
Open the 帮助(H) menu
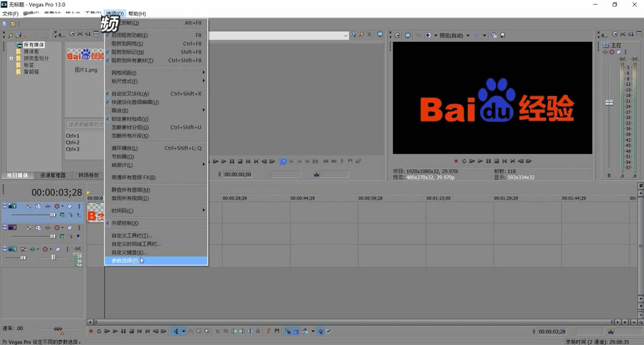(x=137, y=14)
